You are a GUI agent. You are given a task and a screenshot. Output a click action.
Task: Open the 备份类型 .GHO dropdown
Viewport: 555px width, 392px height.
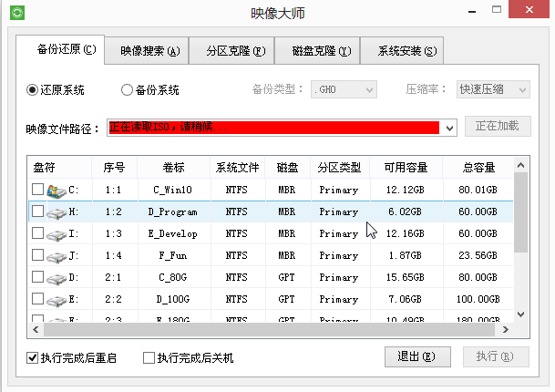[344, 89]
